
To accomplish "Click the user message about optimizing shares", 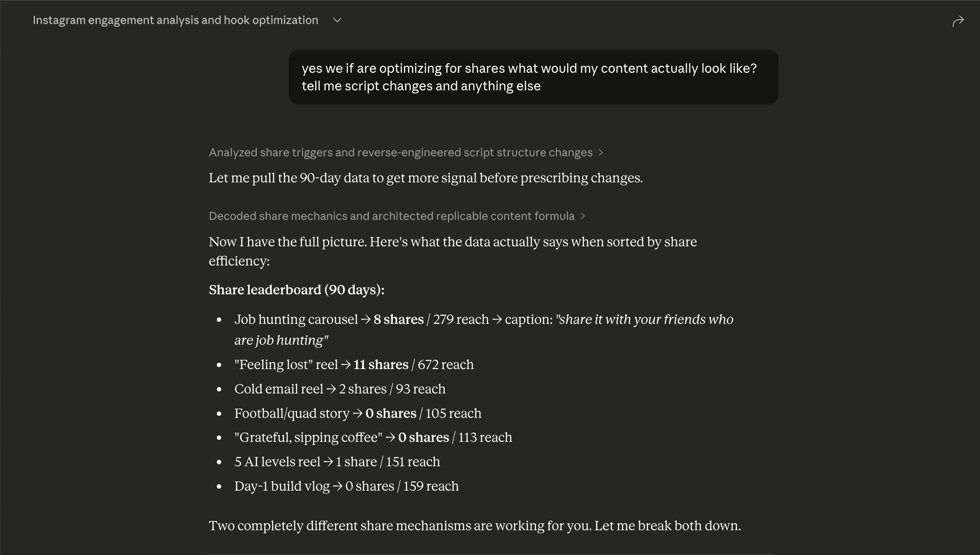I will (529, 77).
